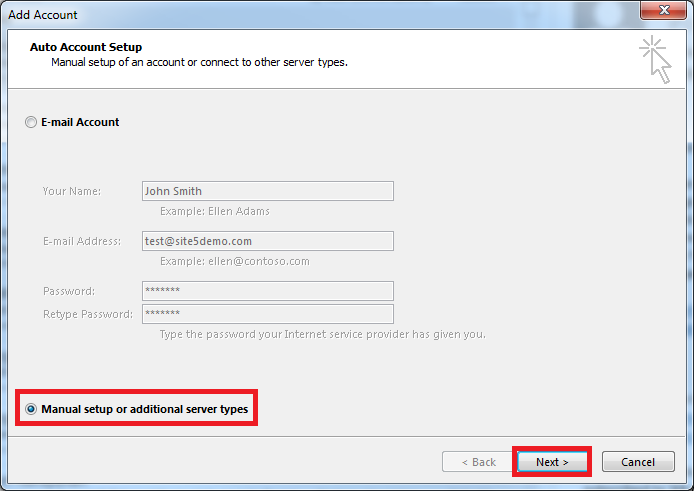Click the 'Retype Password:' label
The image size is (694, 491).
click(x=88, y=314)
